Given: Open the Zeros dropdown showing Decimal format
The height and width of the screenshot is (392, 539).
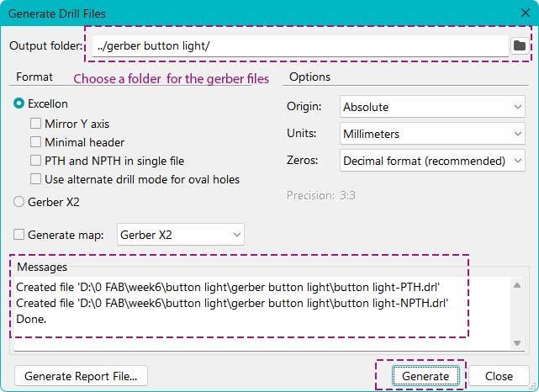Looking at the screenshot, I should [x=432, y=160].
